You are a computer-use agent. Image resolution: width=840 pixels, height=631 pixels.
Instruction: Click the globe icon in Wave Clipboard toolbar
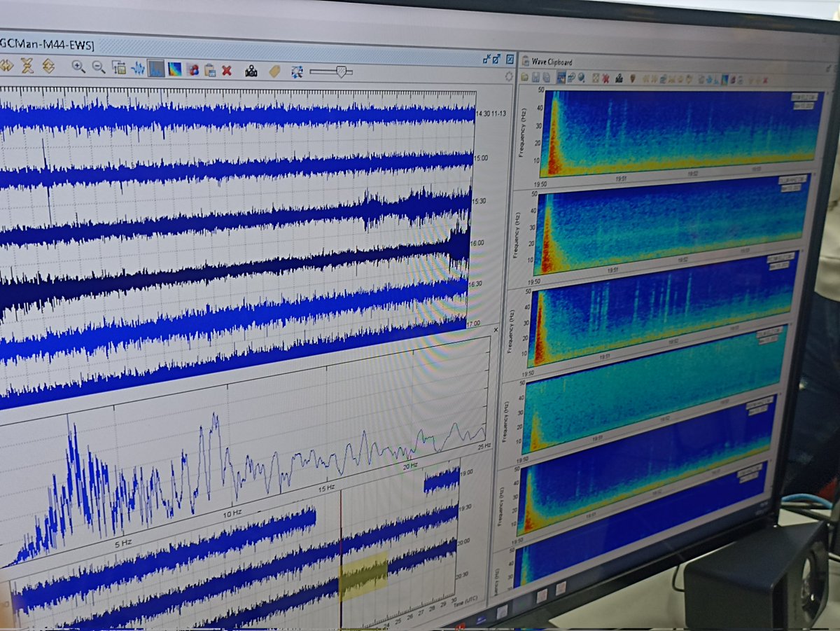pos(581,78)
